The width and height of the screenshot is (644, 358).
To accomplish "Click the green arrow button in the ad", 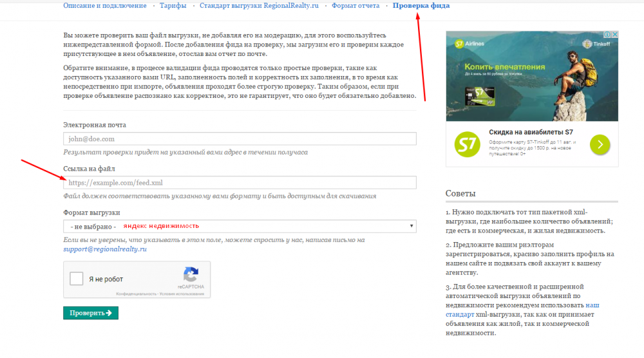I will pyautogui.click(x=599, y=144).
